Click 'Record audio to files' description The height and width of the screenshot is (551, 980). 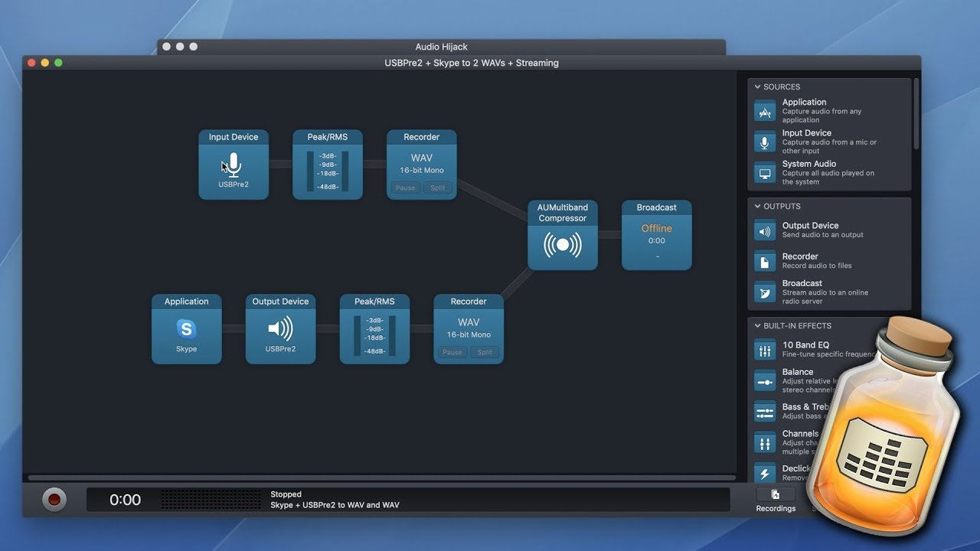click(x=817, y=266)
